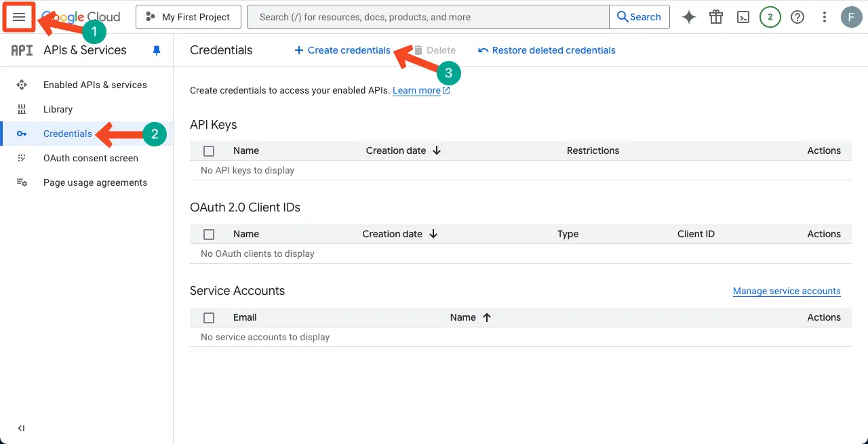
Task: Open the three-dot settings menu
Action: click(825, 17)
